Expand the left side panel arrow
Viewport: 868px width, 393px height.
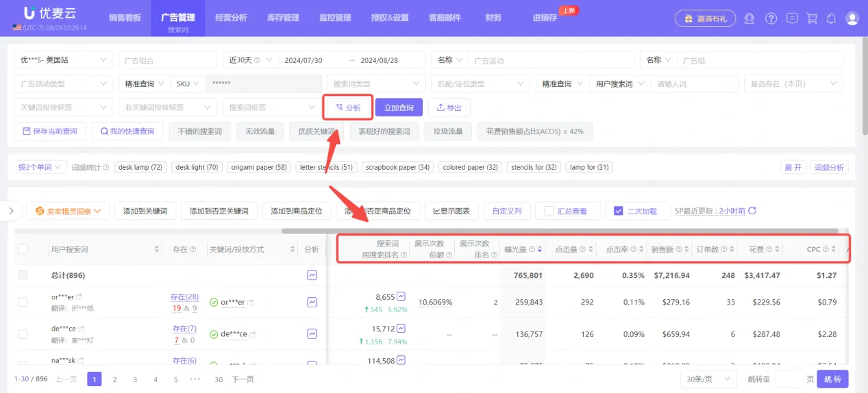click(x=11, y=211)
